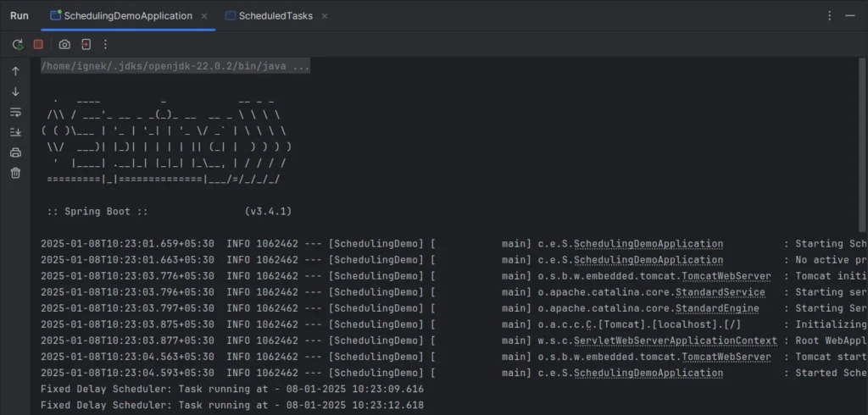The image size is (868, 415).
Task: Print the console output
Action: click(15, 152)
